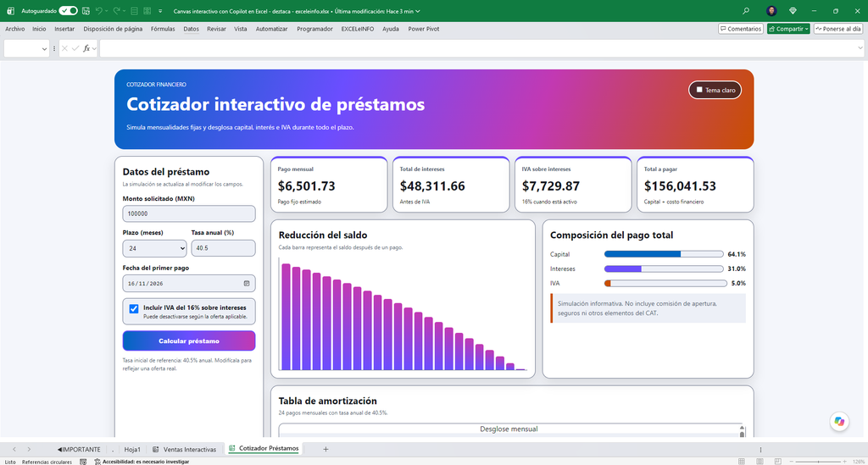The image size is (868, 465).
Task: Switch to Normal view icon in status bar
Action: [x=742, y=461]
